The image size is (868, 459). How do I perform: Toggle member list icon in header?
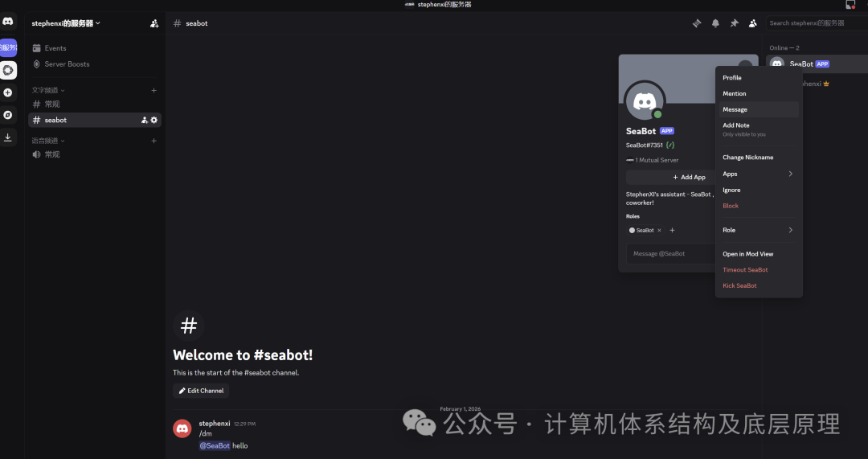(x=753, y=23)
